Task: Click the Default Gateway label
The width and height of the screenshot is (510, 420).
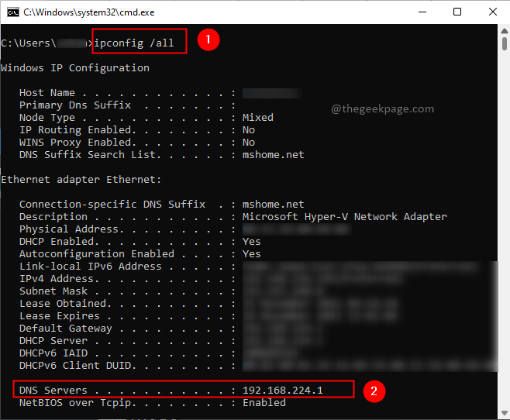Action: [66, 329]
